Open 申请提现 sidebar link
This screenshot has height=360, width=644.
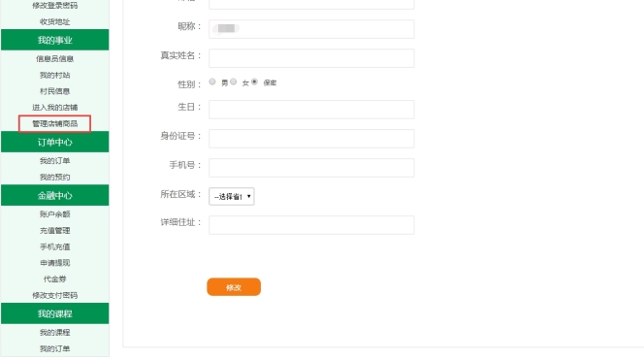coord(54,263)
